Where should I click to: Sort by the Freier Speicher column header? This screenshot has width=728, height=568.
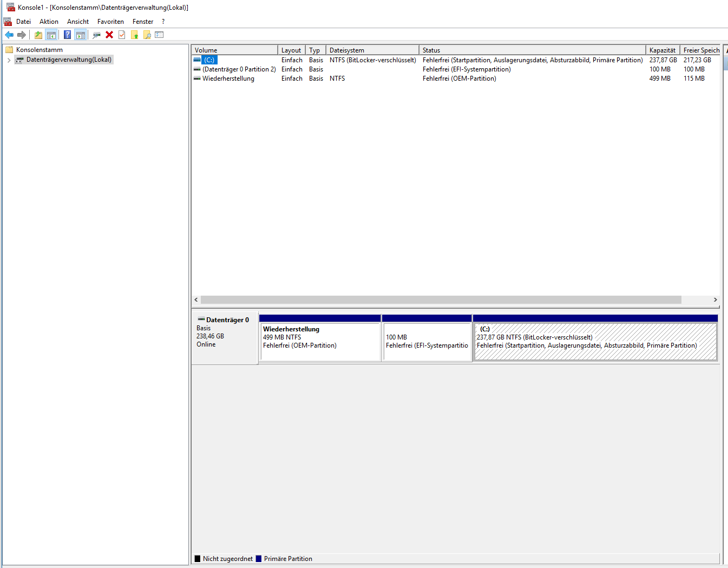pos(700,50)
